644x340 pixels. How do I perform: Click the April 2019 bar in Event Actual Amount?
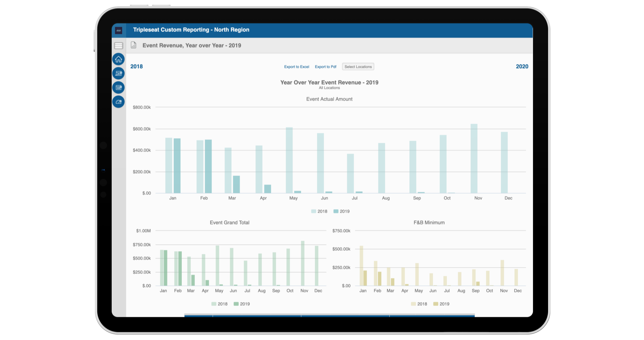(x=268, y=189)
